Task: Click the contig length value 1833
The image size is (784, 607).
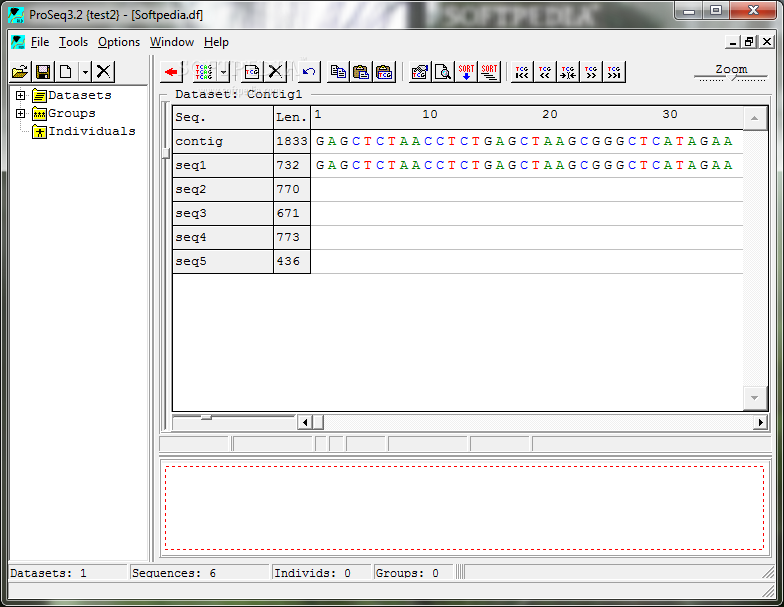Action: [x=292, y=142]
